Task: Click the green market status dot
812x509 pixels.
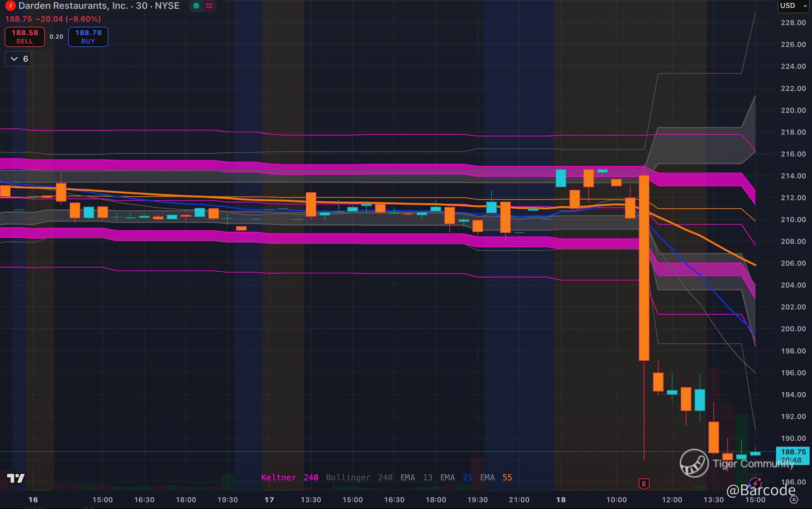Action: point(197,6)
